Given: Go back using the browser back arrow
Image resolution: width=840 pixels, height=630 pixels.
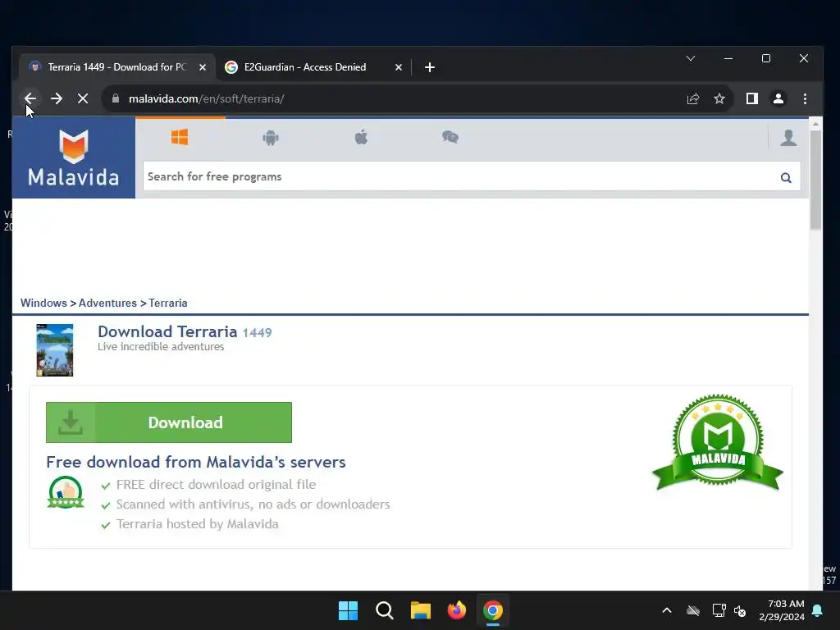Looking at the screenshot, I should [30, 98].
